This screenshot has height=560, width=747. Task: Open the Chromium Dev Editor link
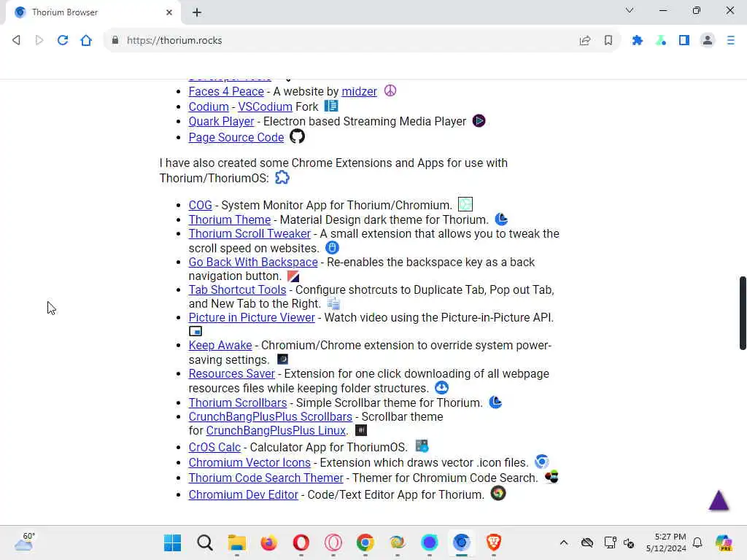point(244,495)
